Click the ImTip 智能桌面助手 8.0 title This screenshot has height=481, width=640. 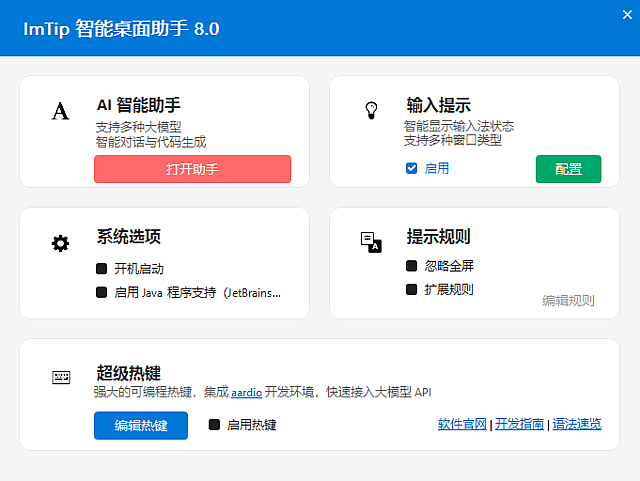tap(122, 28)
